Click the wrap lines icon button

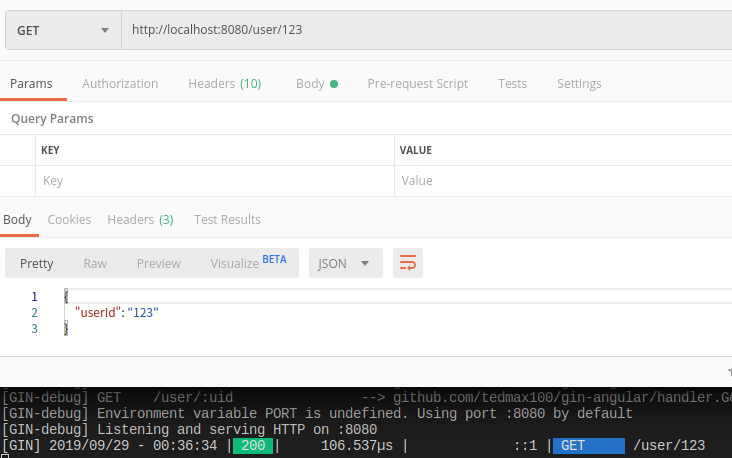coord(408,263)
